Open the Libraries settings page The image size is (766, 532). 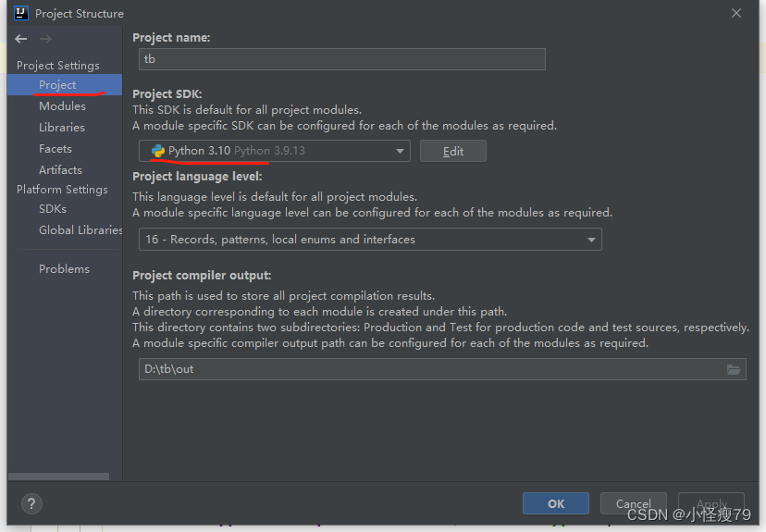tap(62, 128)
